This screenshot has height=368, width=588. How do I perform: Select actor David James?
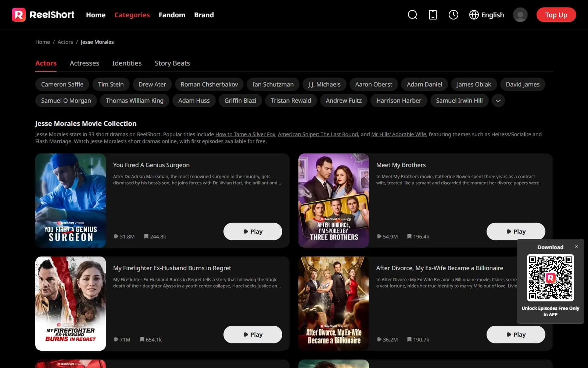[523, 84]
